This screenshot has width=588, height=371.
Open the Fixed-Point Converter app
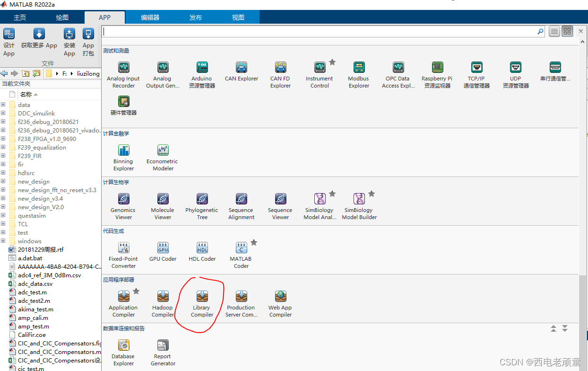[123, 255]
